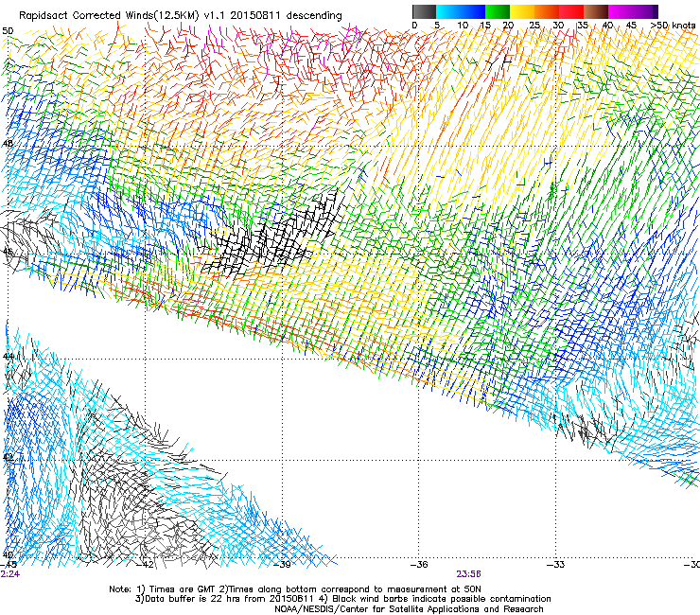Select the brown 35-40 knots legend swatch
The height and width of the screenshot is (615, 700).
pos(596,11)
